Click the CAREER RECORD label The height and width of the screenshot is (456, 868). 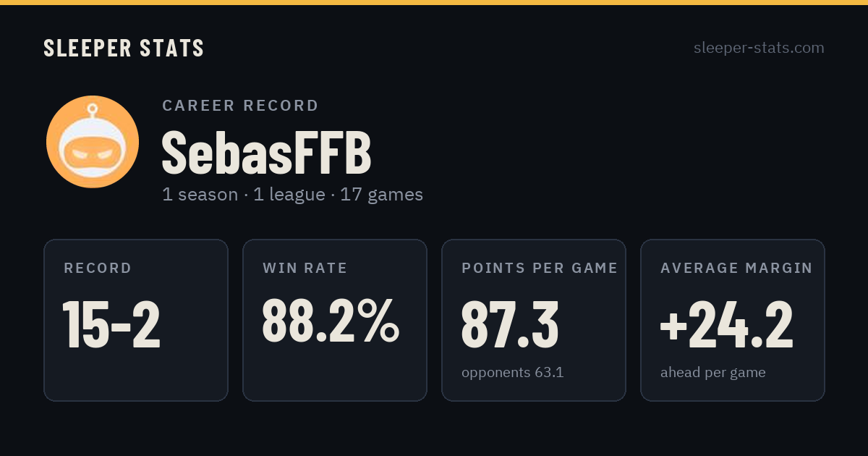click(x=240, y=106)
